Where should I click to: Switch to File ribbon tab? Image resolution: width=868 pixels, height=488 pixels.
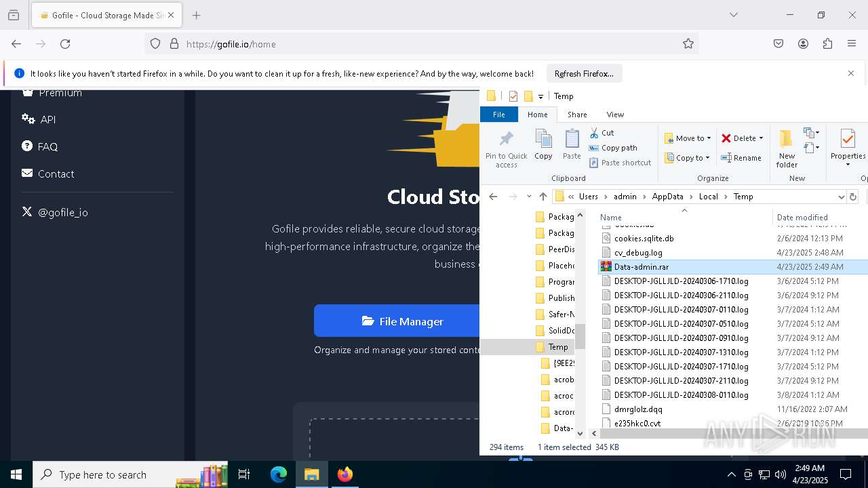[x=498, y=115]
